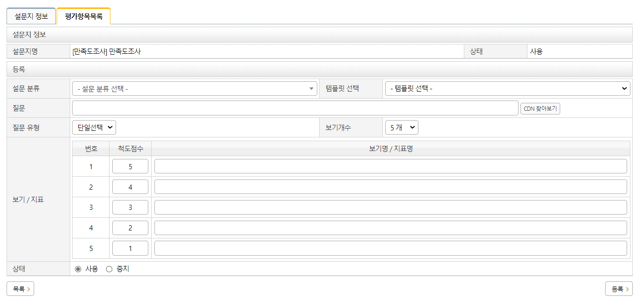Click 척도점수 field for row 1
This screenshot has width=644, height=301.
[x=130, y=166]
